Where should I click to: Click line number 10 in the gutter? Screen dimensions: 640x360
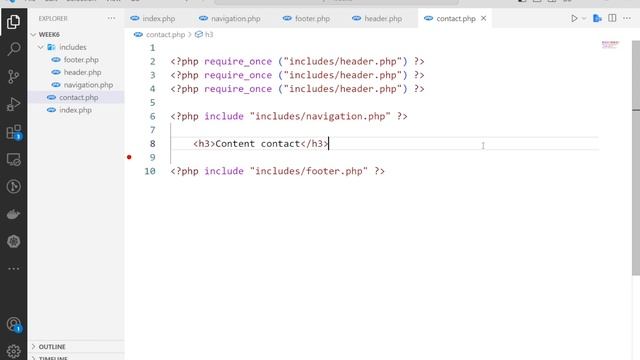[150, 171]
